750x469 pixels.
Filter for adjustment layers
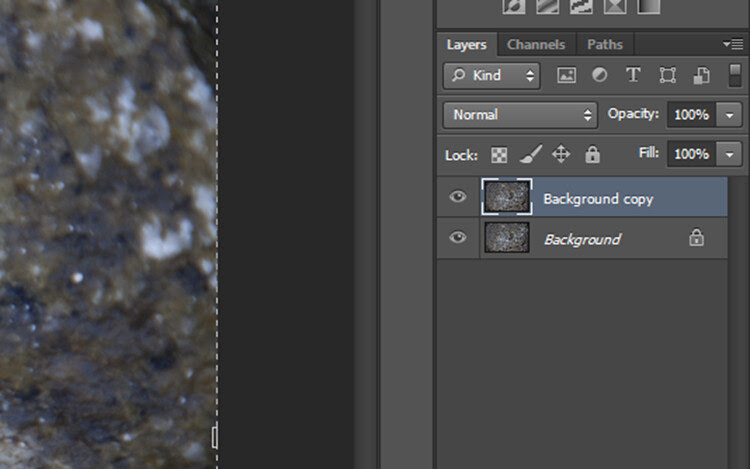pyautogui.click(x=599, y=75)
